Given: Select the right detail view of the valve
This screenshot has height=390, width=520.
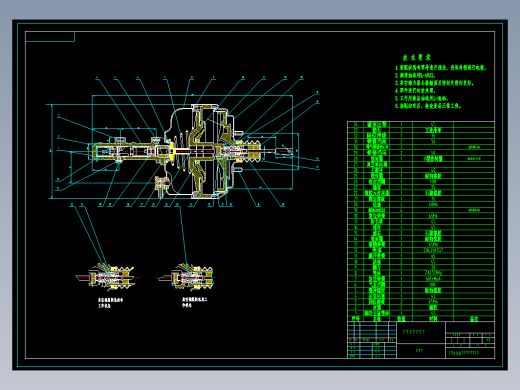Looking at the screenshot, I should pos(187,277).
